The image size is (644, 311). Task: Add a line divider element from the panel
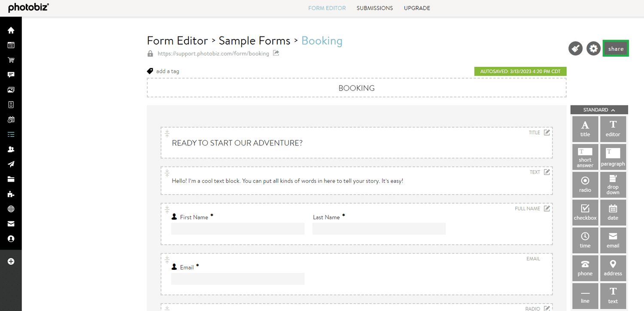click(x=585, y=296)
